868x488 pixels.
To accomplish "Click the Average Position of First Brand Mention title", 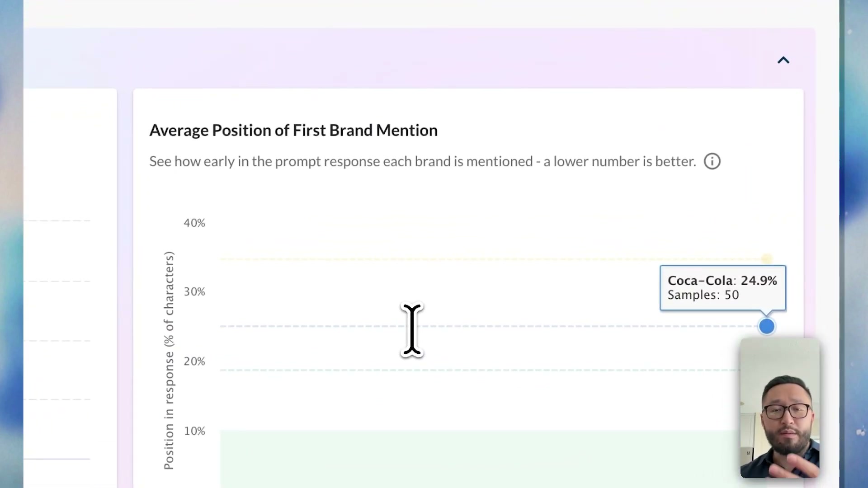I will point(293,130).
